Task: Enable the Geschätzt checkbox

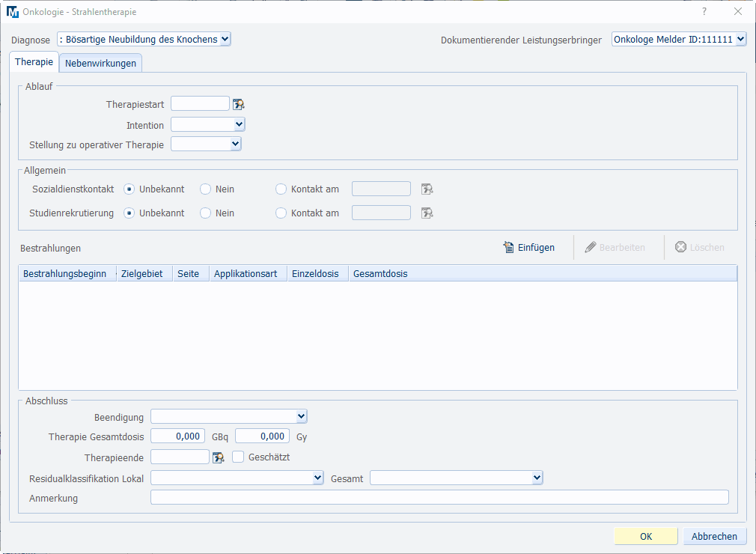Action: tap(238, 457)
